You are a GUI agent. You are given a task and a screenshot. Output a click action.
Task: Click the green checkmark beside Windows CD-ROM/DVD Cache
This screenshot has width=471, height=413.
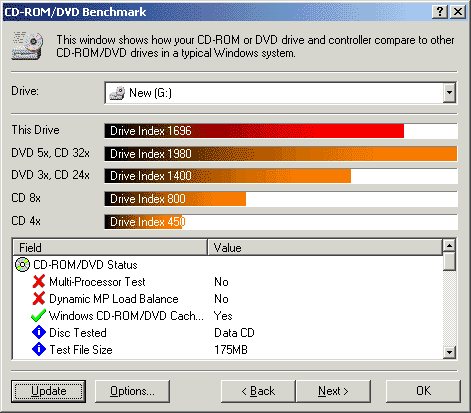point(38,315)
